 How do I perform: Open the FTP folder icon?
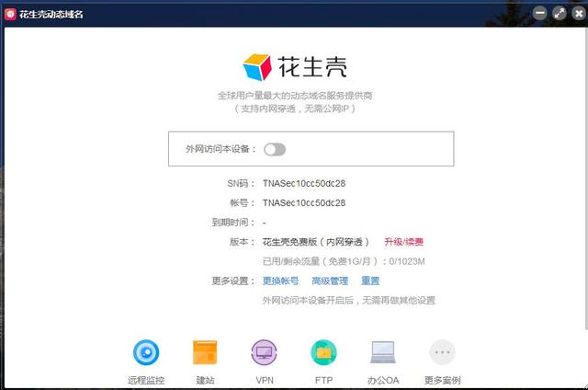[x=323, y=352]
